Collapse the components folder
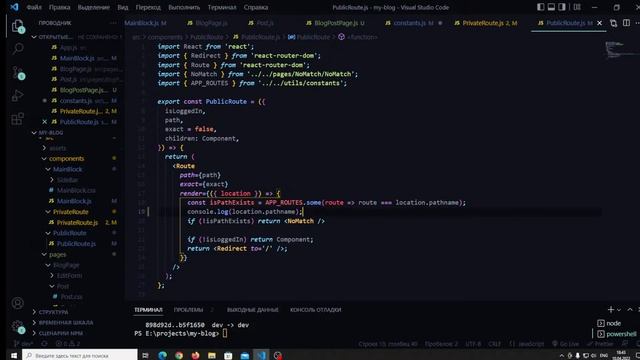The image size is (640, 360). pos(44,158)
